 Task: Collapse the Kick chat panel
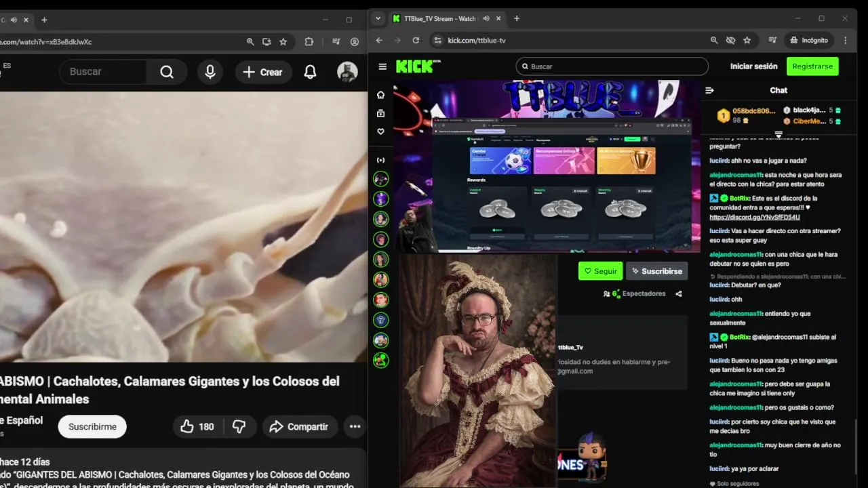tap(709, 90)
